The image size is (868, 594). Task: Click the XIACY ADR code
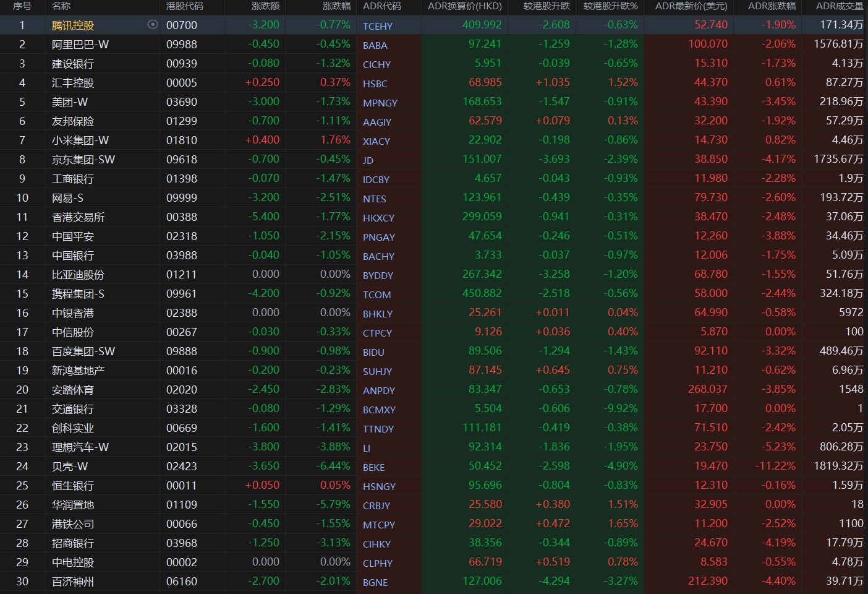tap(377, 141)
